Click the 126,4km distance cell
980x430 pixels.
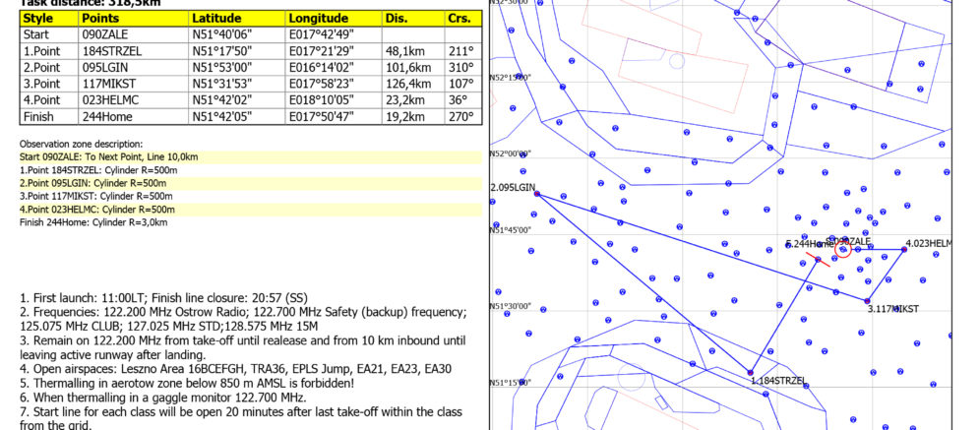(x=409, y=83)
